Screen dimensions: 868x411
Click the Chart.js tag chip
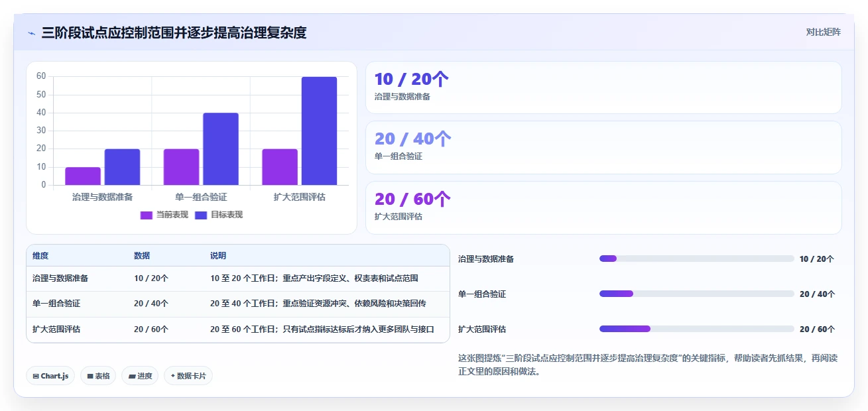(x=51, y=376)
